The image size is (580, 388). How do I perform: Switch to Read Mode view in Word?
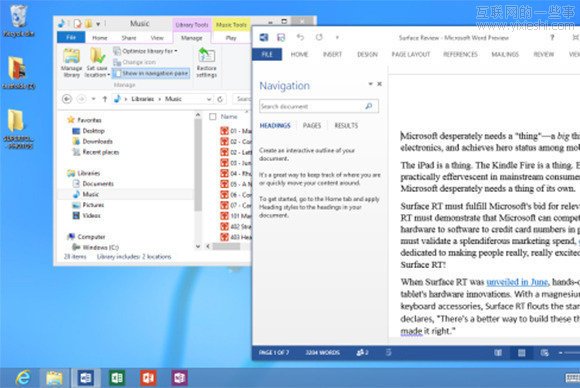pos(498,353)
